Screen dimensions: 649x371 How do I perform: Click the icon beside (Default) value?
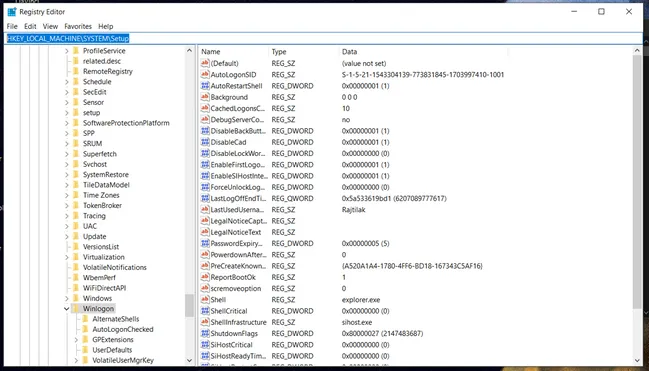tap(205, 63)
